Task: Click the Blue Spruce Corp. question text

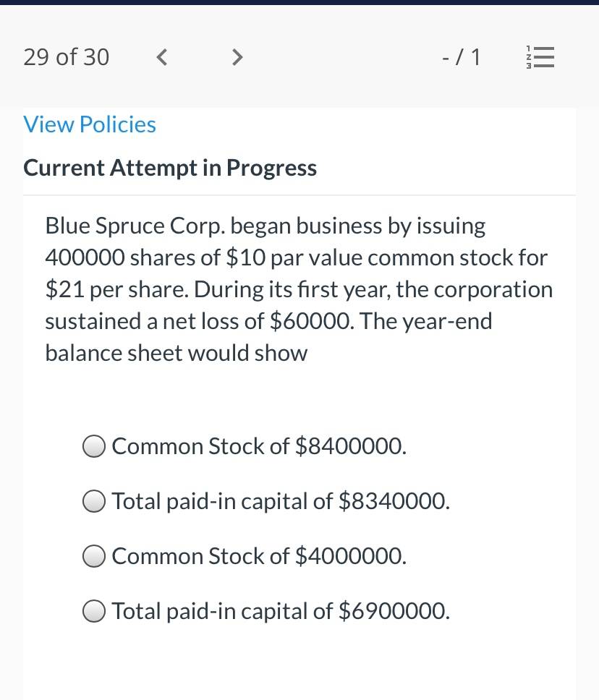Action: pyautogui.click(x=299, y=289)
